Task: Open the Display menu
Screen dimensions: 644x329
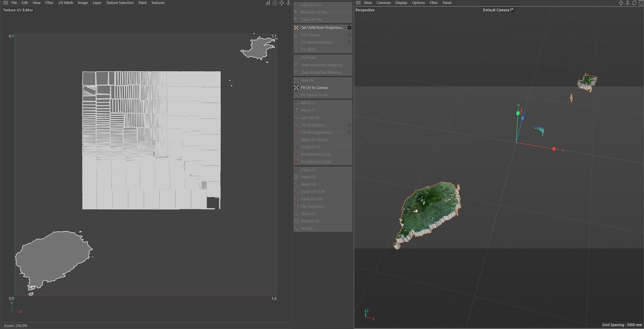Action: pyautogui.click(x=401, y=3)
